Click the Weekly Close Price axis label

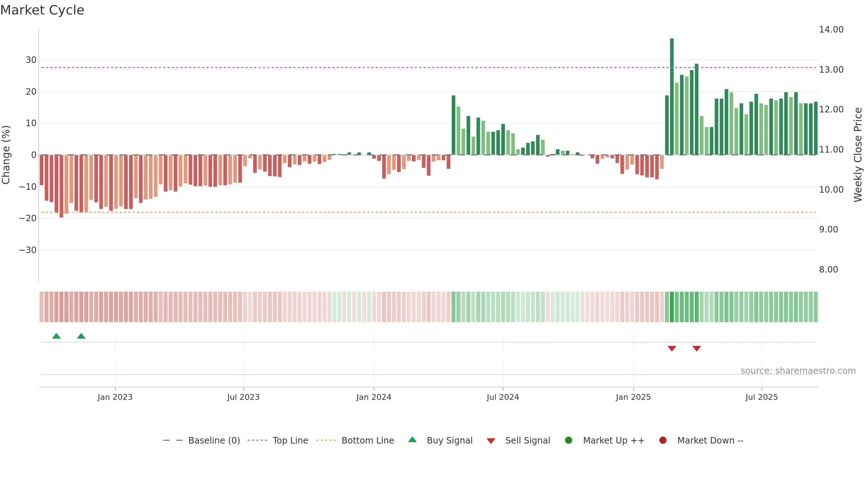(858, 155)
